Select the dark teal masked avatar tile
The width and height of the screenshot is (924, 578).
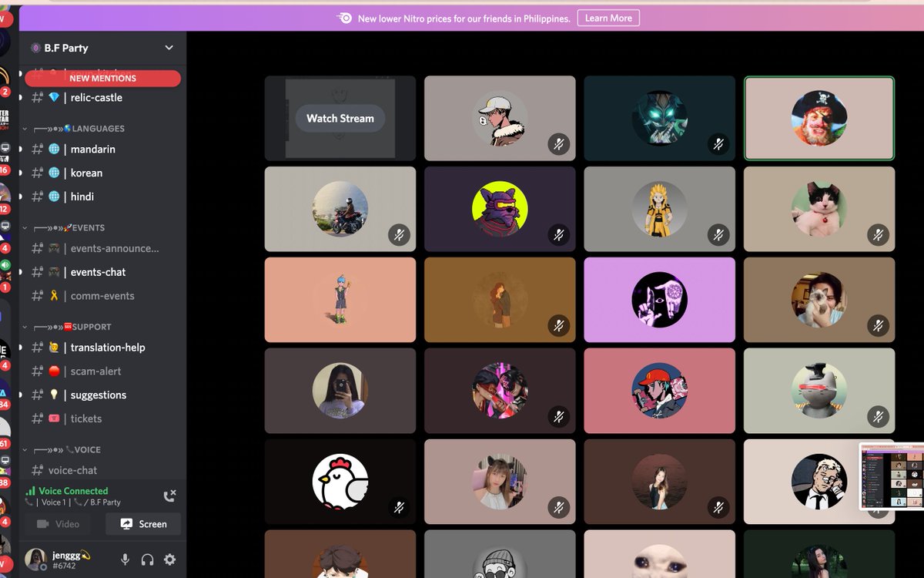pyautogui.click(x=660, y=118)
